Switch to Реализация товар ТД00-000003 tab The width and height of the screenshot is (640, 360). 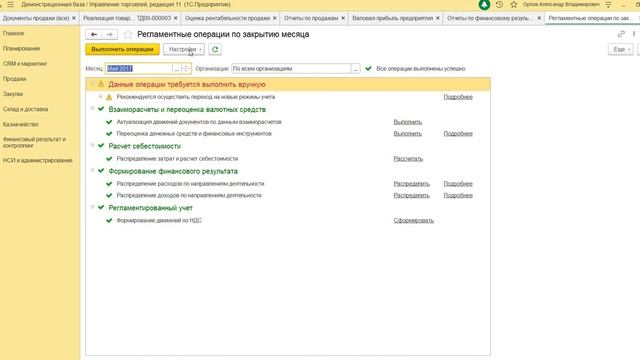(x=127, y=18)
